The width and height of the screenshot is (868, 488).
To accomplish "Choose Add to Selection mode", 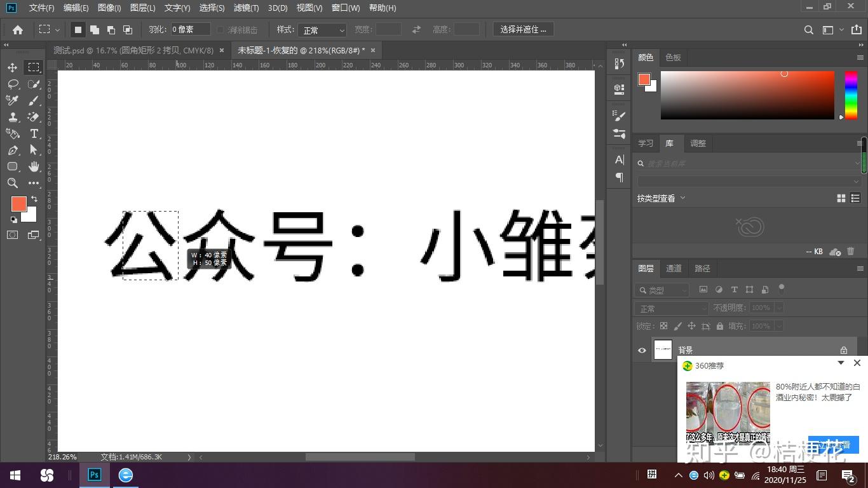I will point(95,29).
